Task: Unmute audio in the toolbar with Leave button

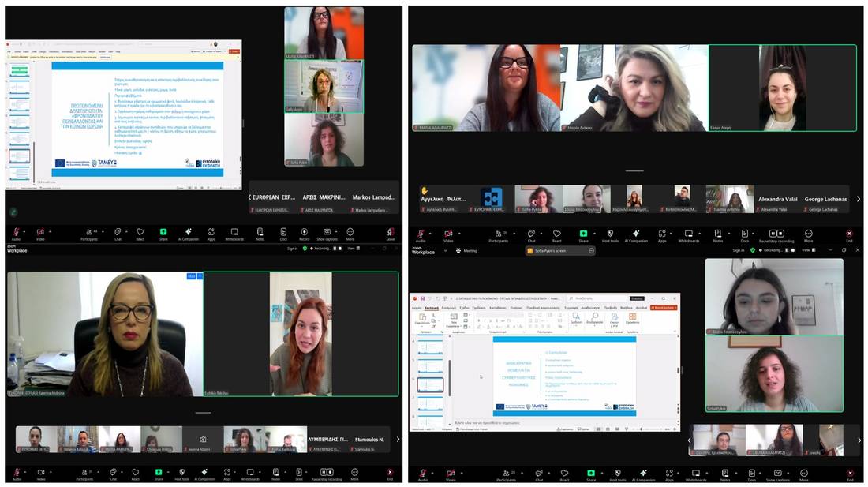Action: pyautogui.click(x=15, y=232)
